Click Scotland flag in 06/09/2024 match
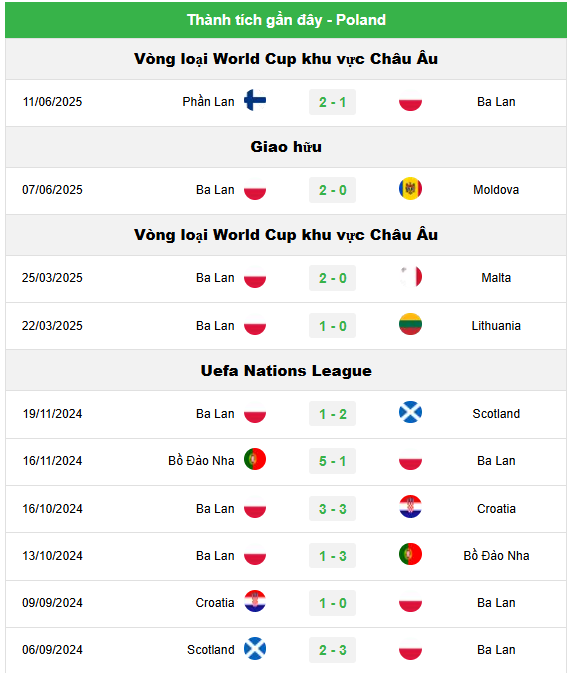The image size is (570, 673). pos(255,648)
